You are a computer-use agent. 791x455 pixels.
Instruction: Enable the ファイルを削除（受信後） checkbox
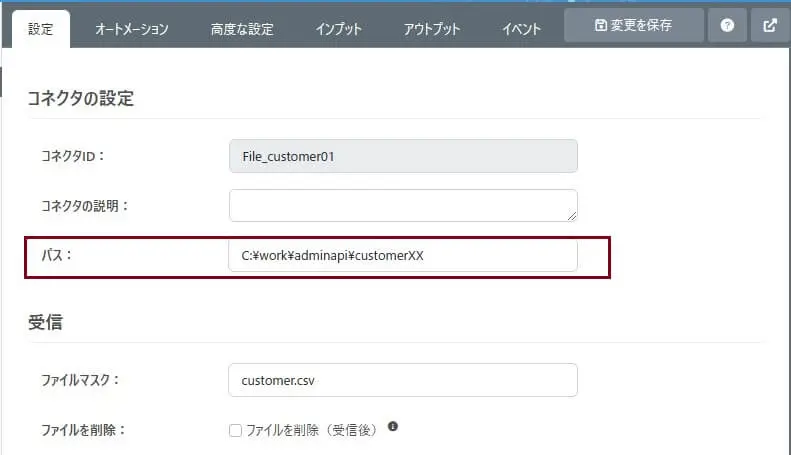pyautogui.click(x=236, y=430)
